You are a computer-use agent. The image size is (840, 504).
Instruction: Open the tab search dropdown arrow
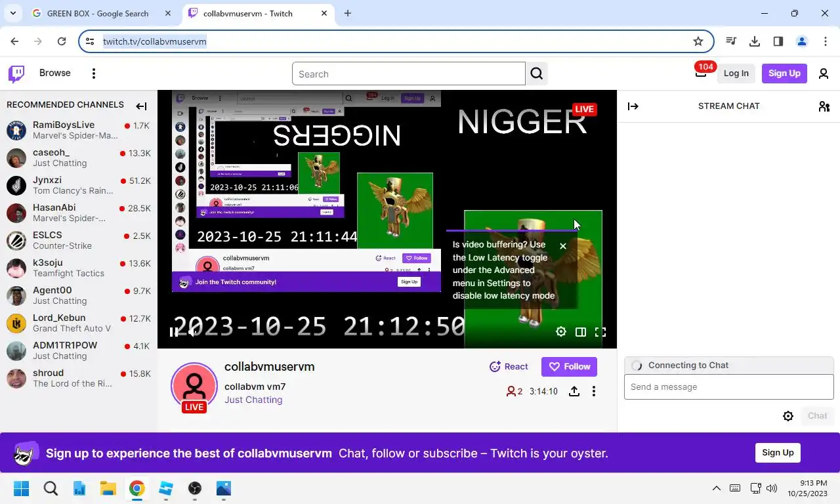coord(12,13)
